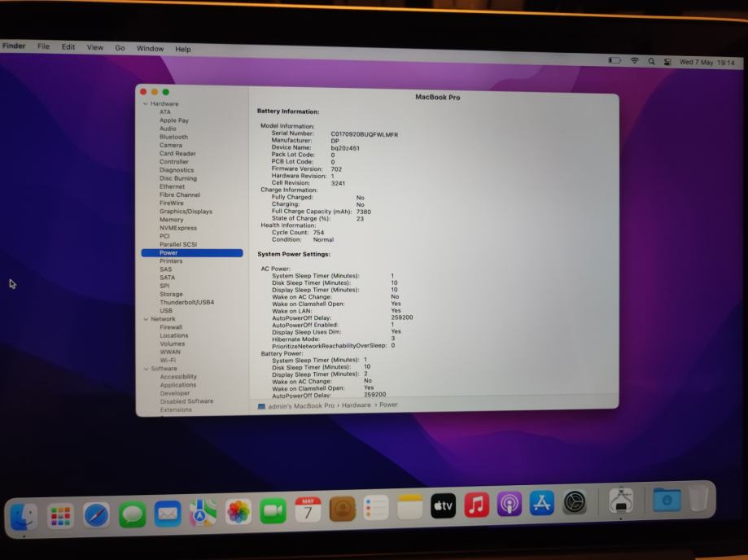This screenshot has width=748, height=560.
Task: Launch FaceTime from the Dock
Action: click(273, 511)
